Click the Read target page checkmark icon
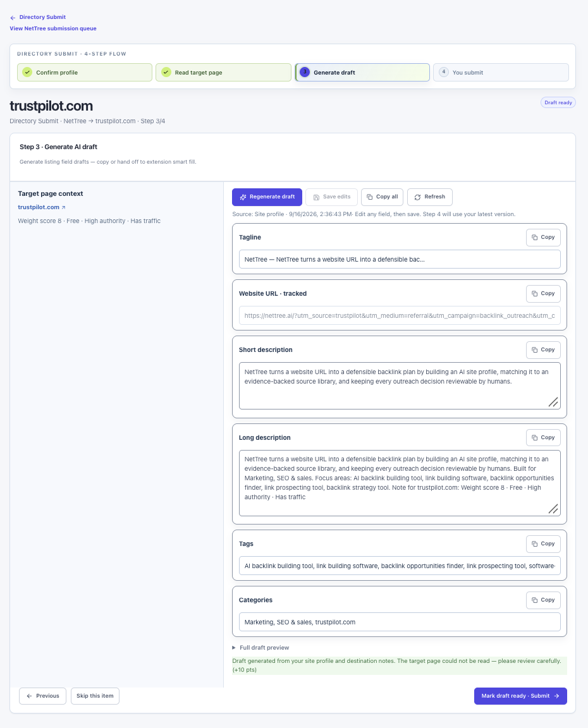The height and width of the screenshot is (728, 588). pyautogui.click(x=166, y=73)
